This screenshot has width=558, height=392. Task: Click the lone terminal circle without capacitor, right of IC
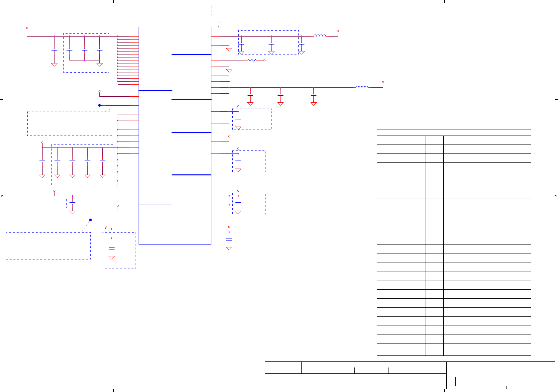229,137
